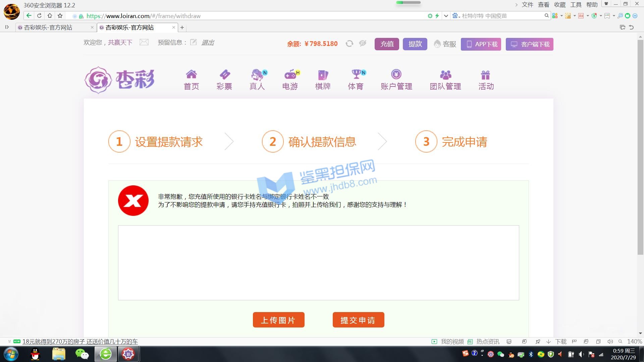644x362 pixels.
Task: Expand the address bar dropdown arrow
Action: 446,16
